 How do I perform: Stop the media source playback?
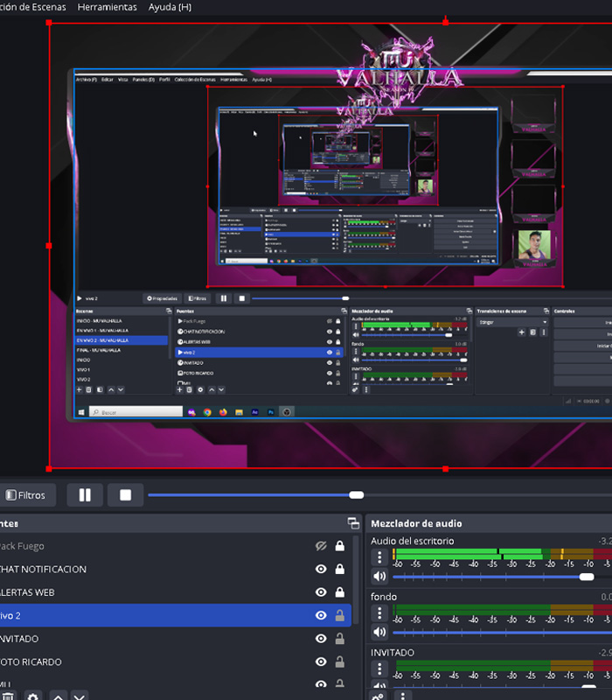tap(125, 495)
